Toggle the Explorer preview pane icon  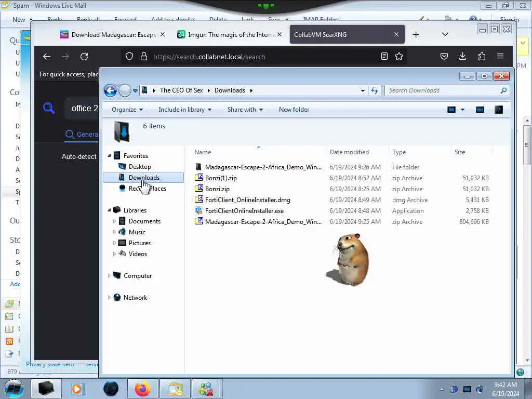click(x=480, y=110)
